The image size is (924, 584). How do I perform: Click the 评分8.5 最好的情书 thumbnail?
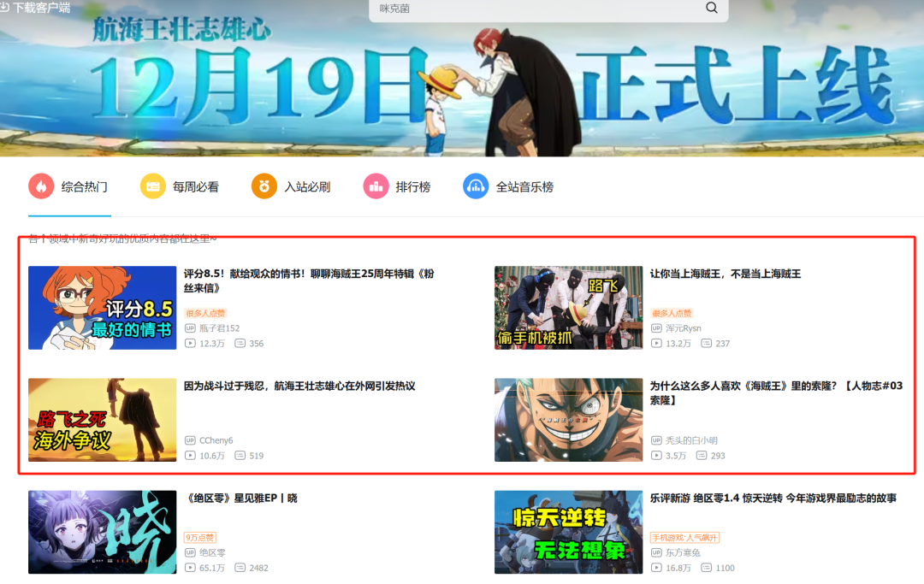(102, 308)
